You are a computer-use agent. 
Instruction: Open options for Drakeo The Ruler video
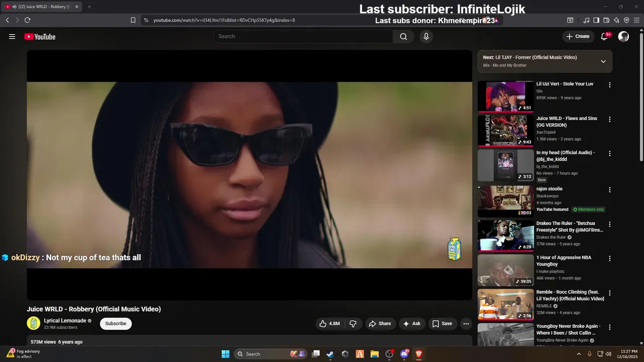point(610,224)
